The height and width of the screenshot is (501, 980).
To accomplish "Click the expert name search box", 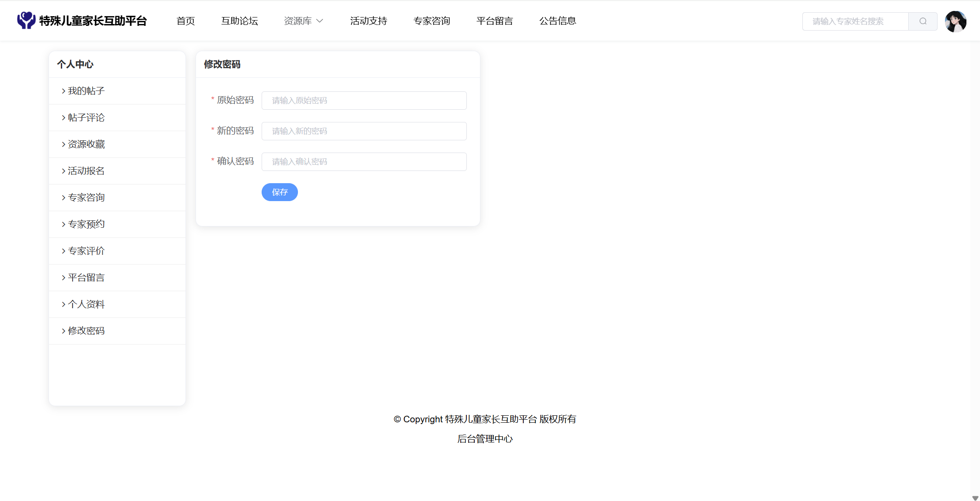I will 855,21.
